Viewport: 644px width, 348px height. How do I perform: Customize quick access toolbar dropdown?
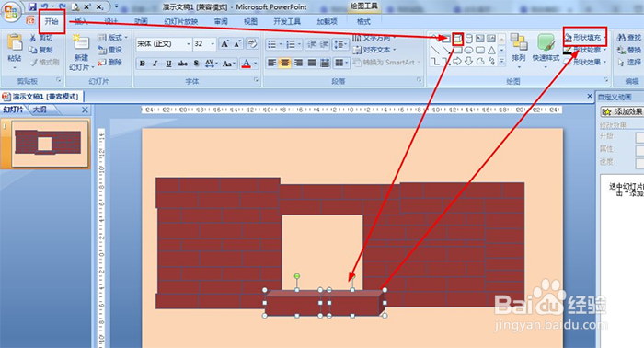click(x=116, y=7)
